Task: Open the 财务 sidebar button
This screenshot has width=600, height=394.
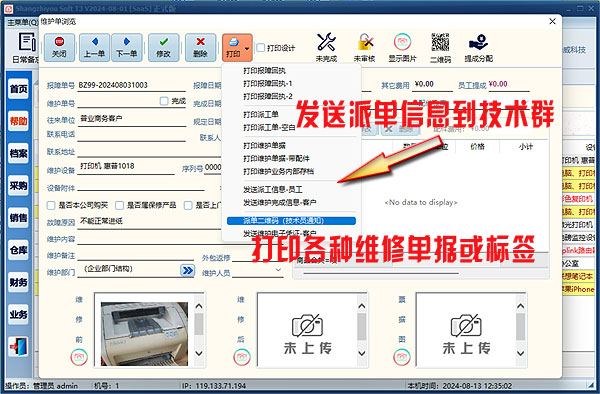Action: tap(18, 282)
